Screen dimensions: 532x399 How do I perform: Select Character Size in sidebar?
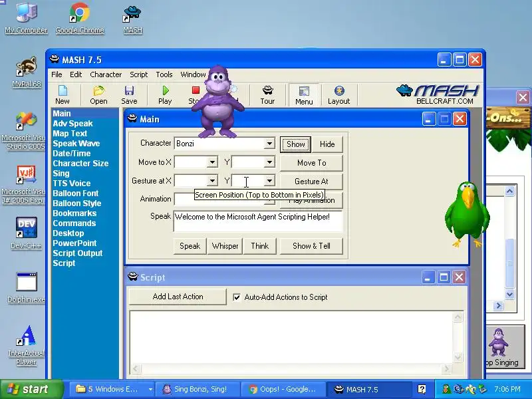80,163
